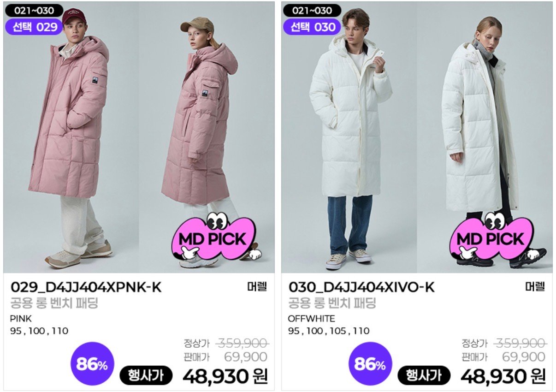Click the 86% discount badge for item 029
The height and width of the screenshot is (392, 556).
click(92, 364)
